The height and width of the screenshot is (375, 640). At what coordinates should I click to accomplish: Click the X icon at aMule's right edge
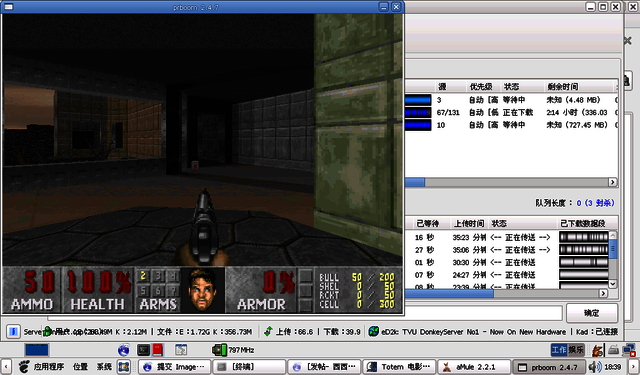click(628, 40)
